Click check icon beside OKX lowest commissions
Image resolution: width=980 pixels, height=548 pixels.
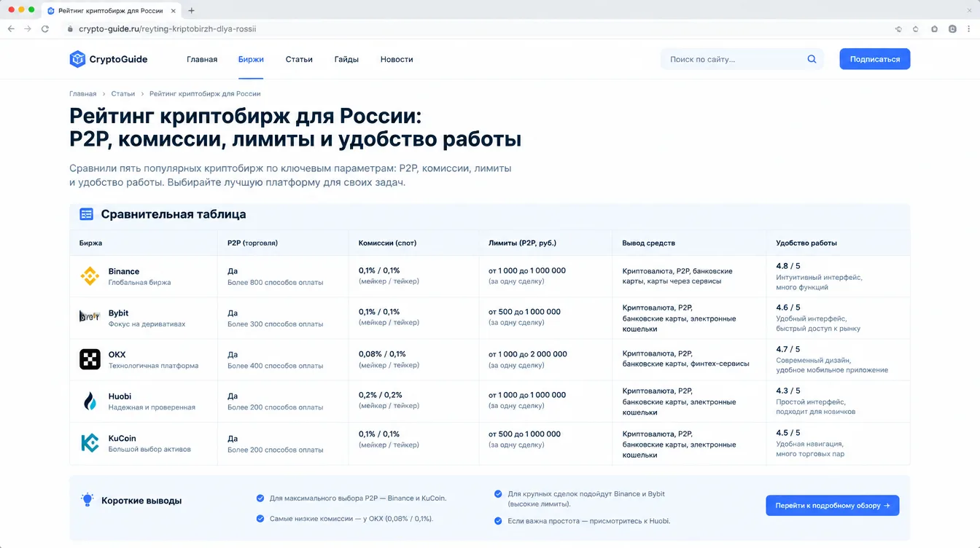(x=260, y=519)
